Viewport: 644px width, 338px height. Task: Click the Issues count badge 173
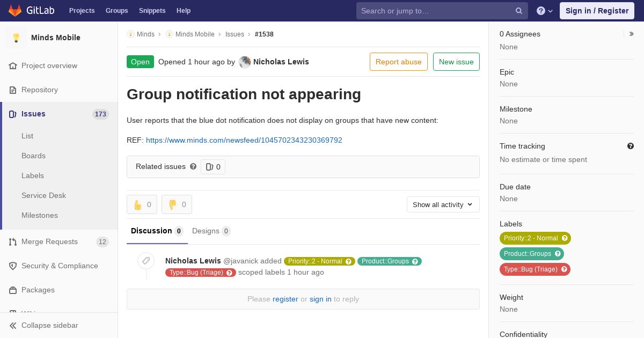click(x=100, y=114)
